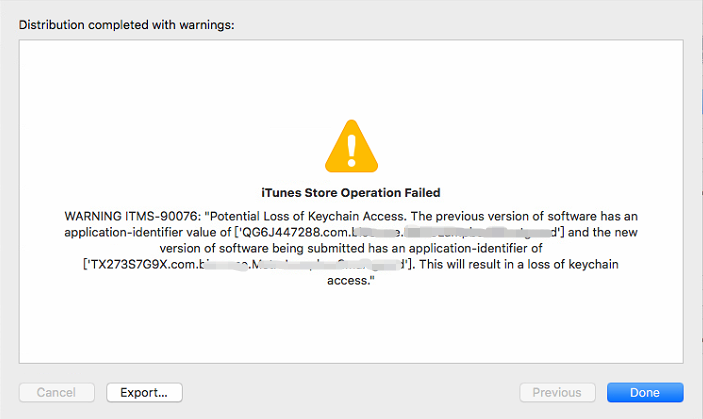The height and width of the screenshot is (419, 703).
Task: Click 'This will result in a loss of keychain' text
Action: click(x=519, y=264)
